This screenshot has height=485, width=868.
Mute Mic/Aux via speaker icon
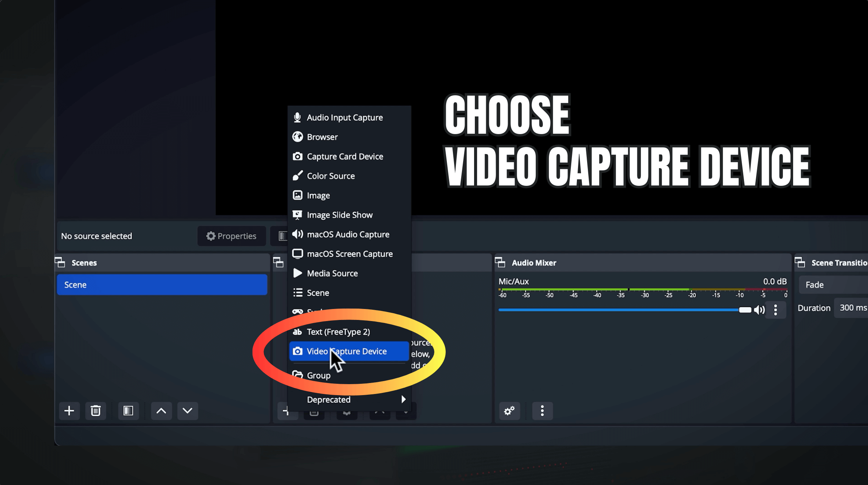coord(759,310)
